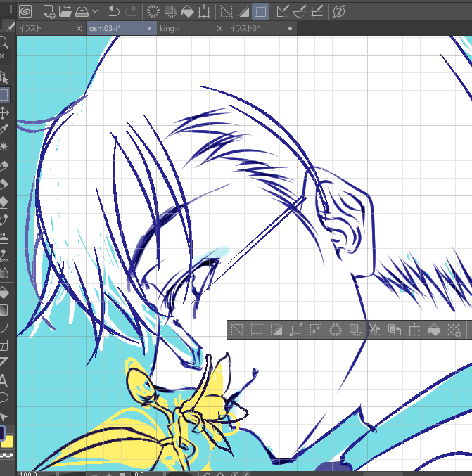Create a new canvas with New icon
The image size is (472, 476).
pos(49,11)
